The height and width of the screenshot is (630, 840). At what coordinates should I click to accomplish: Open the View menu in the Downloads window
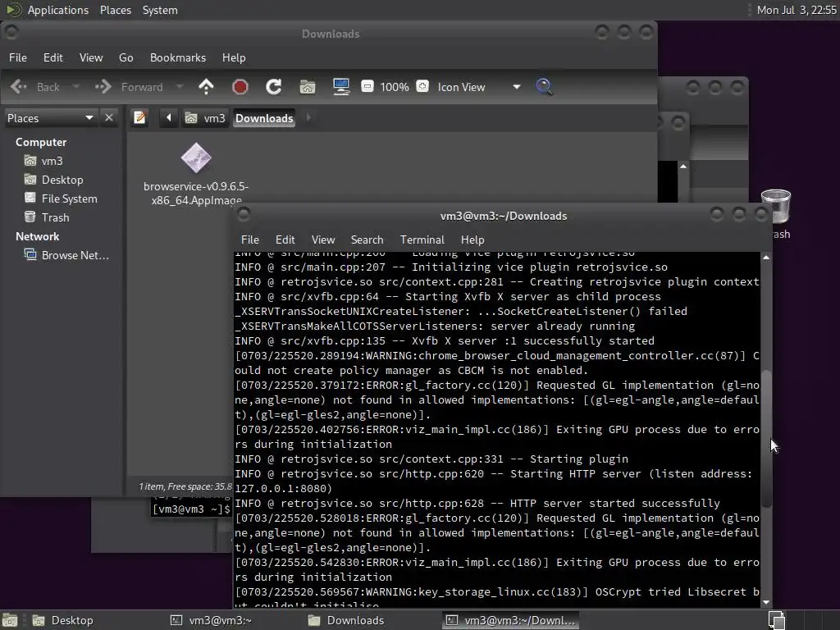click(x=91, y=57)
